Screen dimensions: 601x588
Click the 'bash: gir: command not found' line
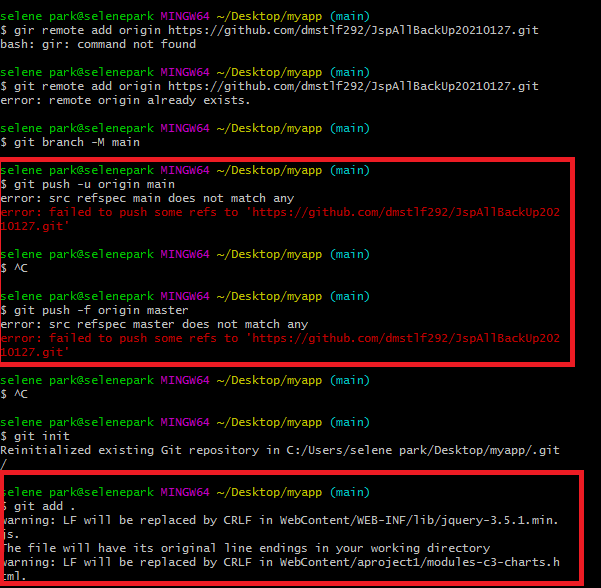coord(98,44)
